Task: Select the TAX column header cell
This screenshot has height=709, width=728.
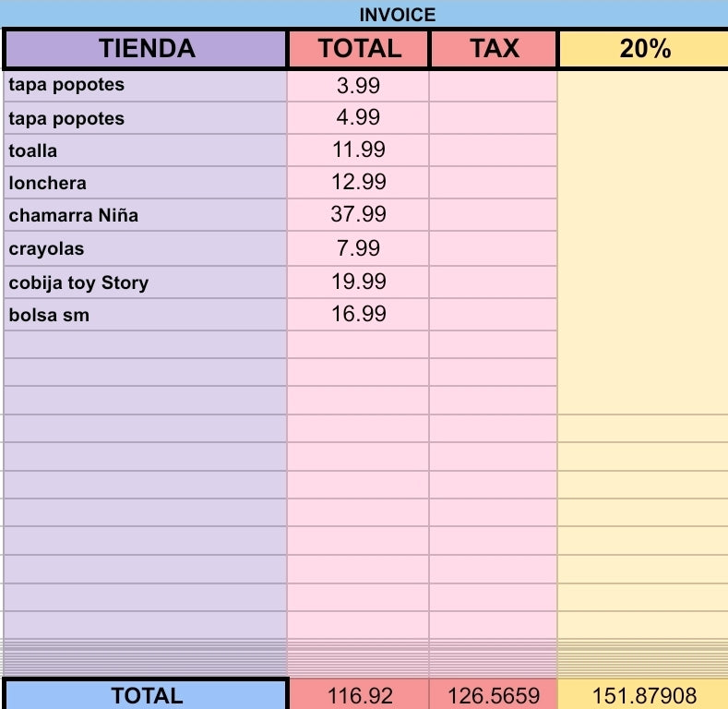Action: coord(494,48)
